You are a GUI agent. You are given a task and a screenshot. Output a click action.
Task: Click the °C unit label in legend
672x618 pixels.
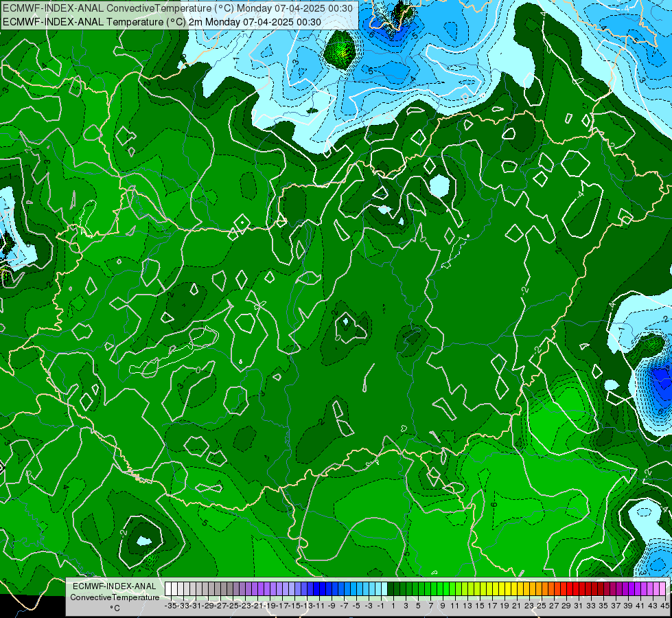[x=115, y=608]
